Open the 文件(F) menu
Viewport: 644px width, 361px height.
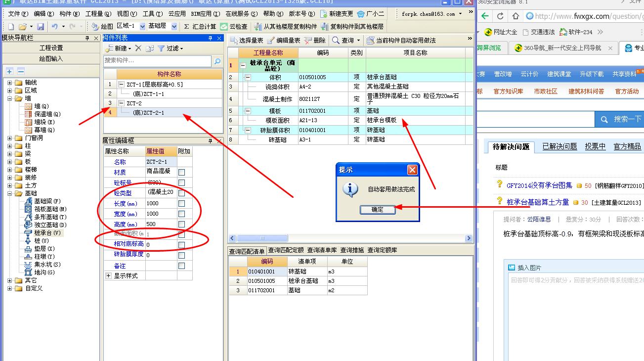[x=18, y=14]
